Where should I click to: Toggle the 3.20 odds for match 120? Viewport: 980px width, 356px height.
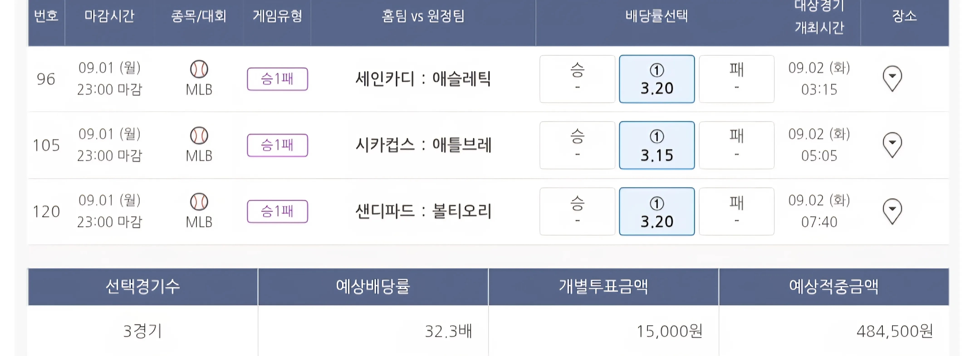point(657,211)
